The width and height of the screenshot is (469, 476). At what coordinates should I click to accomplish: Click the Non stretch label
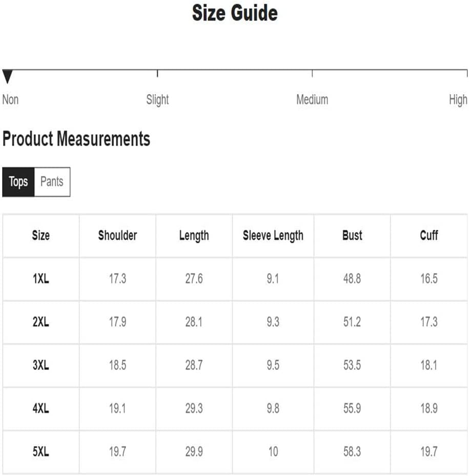click(10, 100)
